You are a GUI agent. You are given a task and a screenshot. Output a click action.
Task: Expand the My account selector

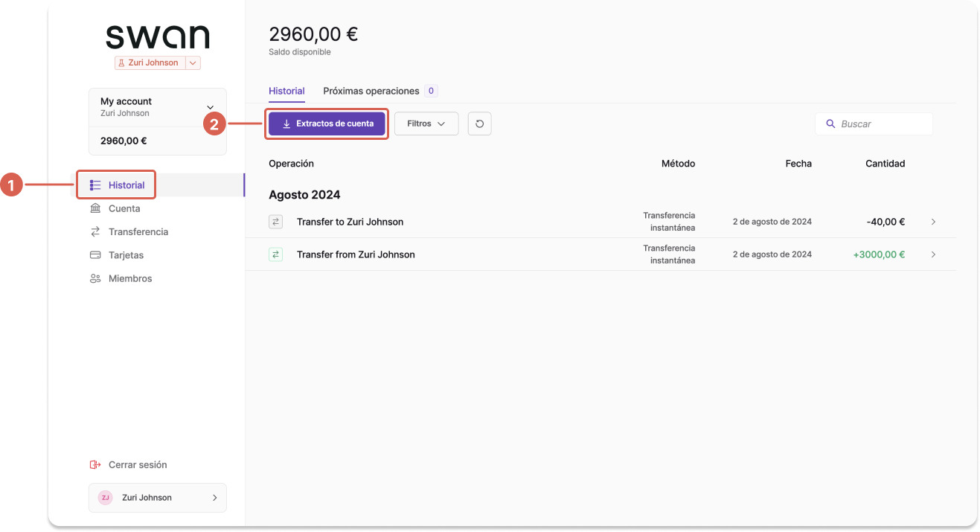click(158, 107)
